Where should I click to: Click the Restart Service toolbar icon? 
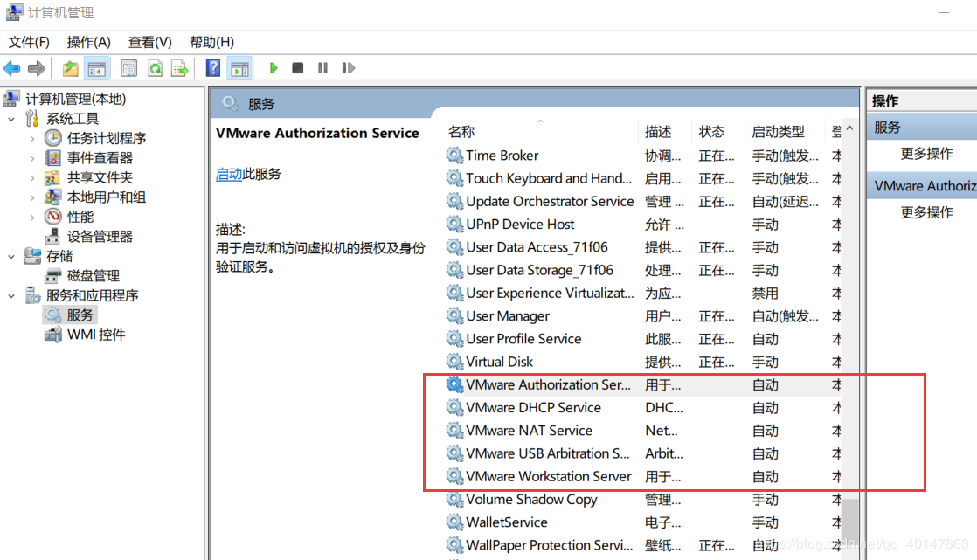pos(348,68)
